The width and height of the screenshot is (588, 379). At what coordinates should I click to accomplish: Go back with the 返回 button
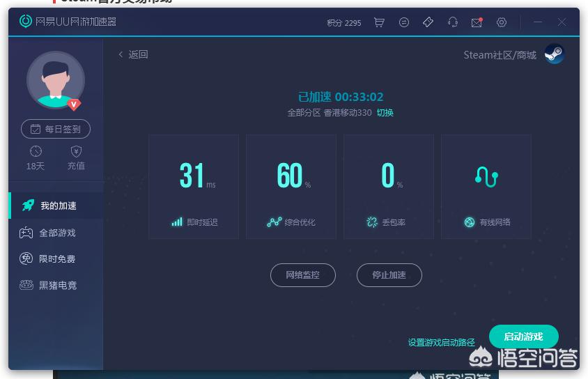134,55
